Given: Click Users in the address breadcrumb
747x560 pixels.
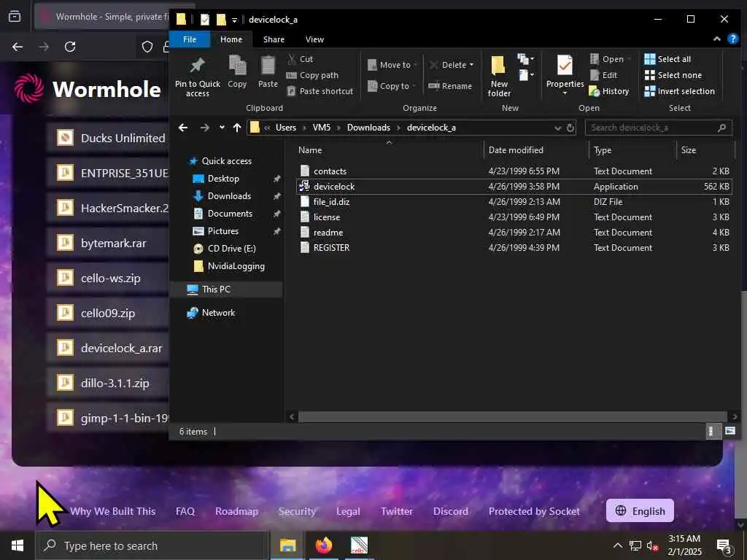Looking at the screenshot, I should [x=286, y=128].
